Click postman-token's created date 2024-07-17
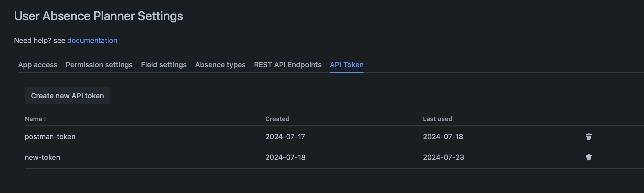Screen dimensions: 644x193 click(285, 137)
